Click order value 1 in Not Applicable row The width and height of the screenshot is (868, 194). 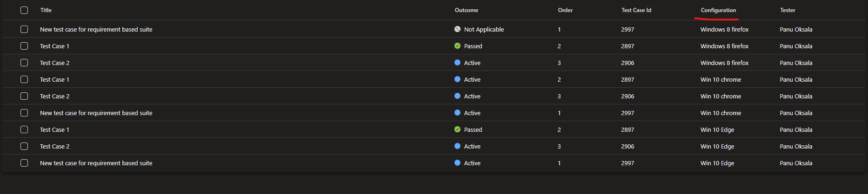coord(559,29)
